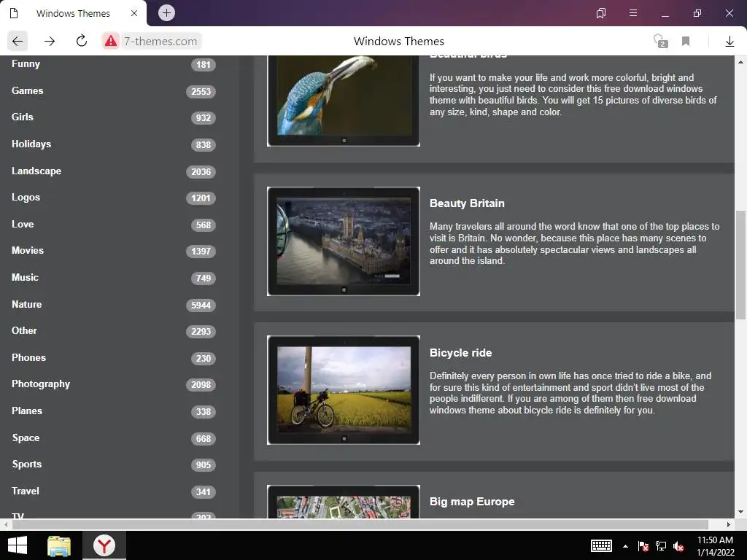747x560 pixels.
Task: Open the red site security warning icon
Action: pyautogui.click(x=111, y=42)
